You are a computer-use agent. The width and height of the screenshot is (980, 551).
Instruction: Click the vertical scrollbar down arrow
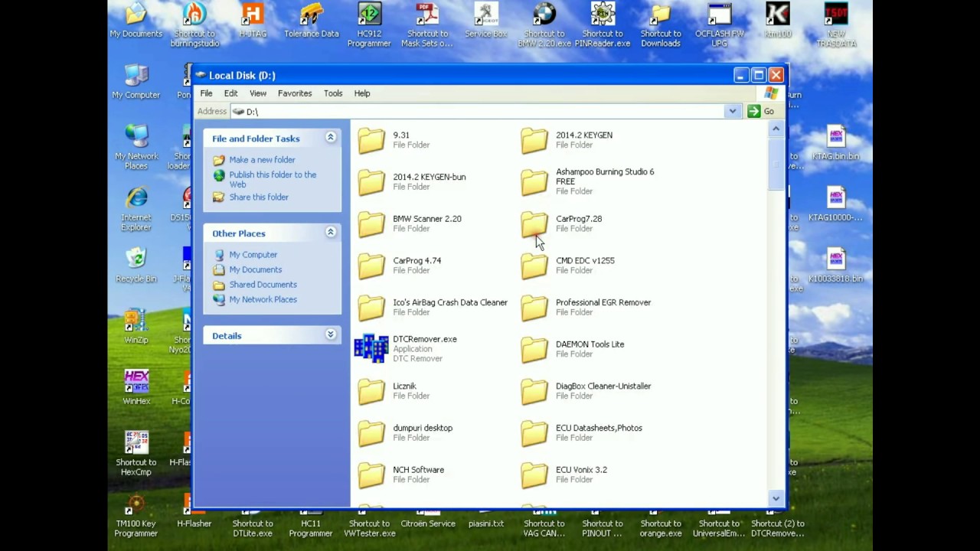[x=776, y=498]
